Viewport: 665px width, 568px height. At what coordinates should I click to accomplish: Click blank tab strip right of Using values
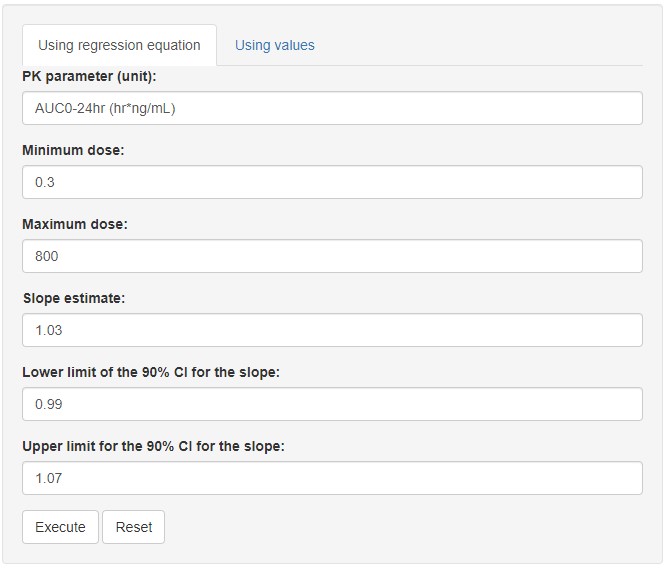(480, 45)
